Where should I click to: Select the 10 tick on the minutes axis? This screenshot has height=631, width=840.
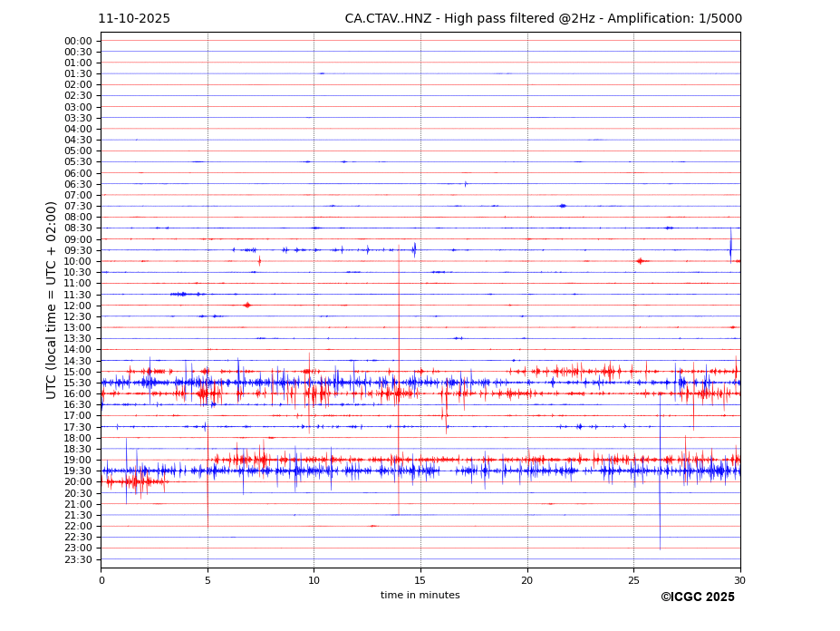click(314, 580)
